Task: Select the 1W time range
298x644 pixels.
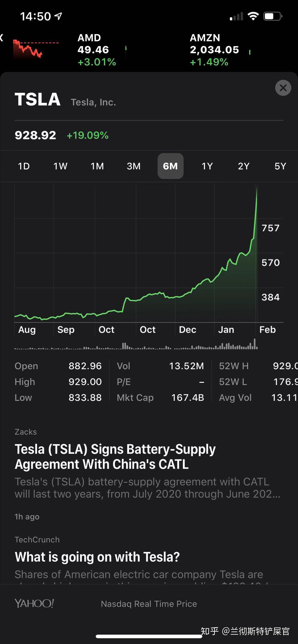Action: point(60,166)
